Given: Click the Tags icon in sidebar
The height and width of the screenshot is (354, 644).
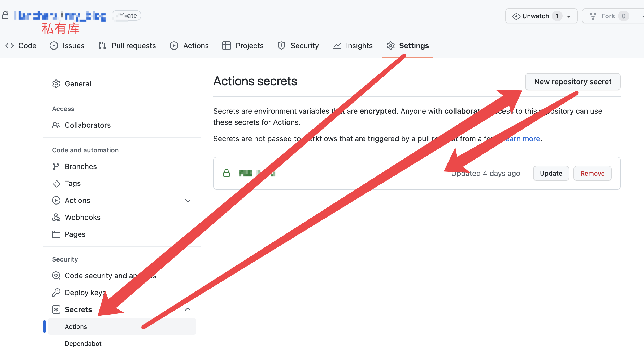Looking at the screenshot, I should point(56,183).
